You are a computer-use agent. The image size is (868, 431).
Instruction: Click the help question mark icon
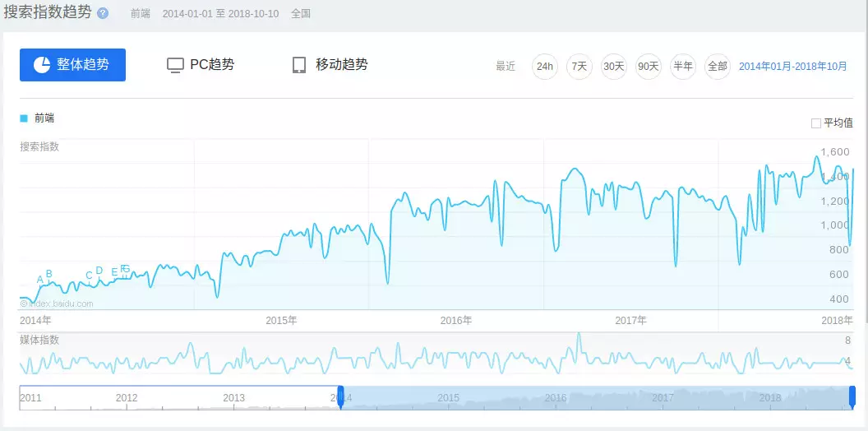click(103, 14)
